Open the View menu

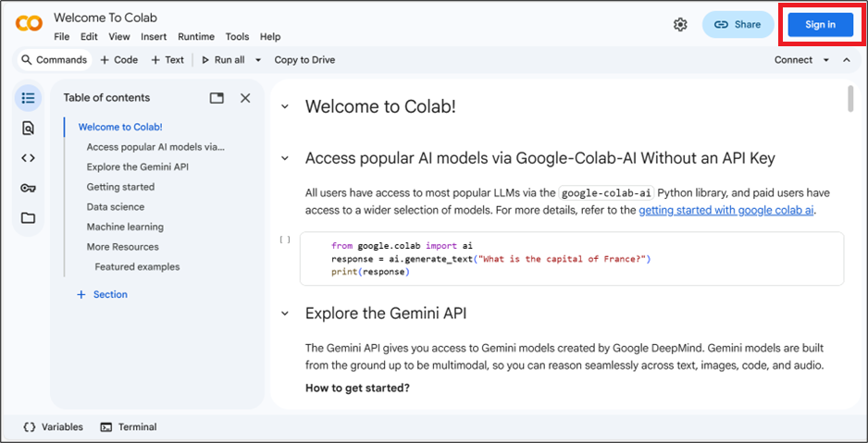pos(119,37)
